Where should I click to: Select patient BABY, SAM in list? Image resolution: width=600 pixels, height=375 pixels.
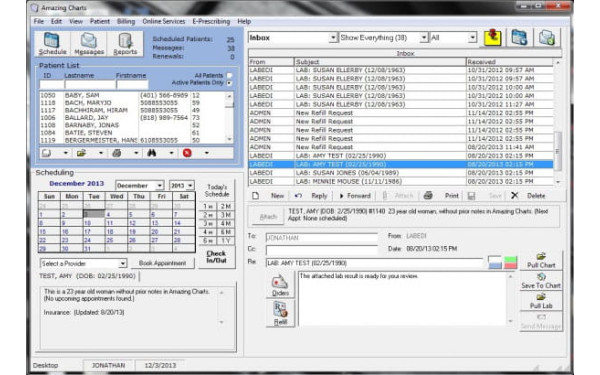click(133, 95)
